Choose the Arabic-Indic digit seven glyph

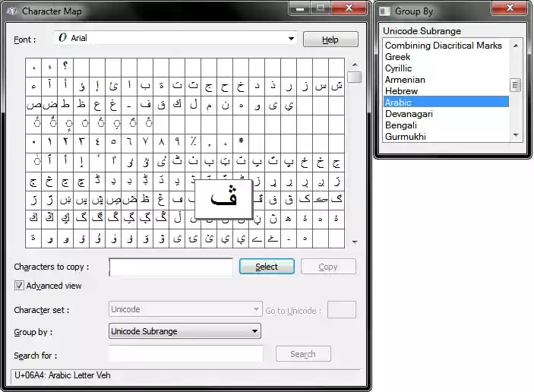click(145, 142)
